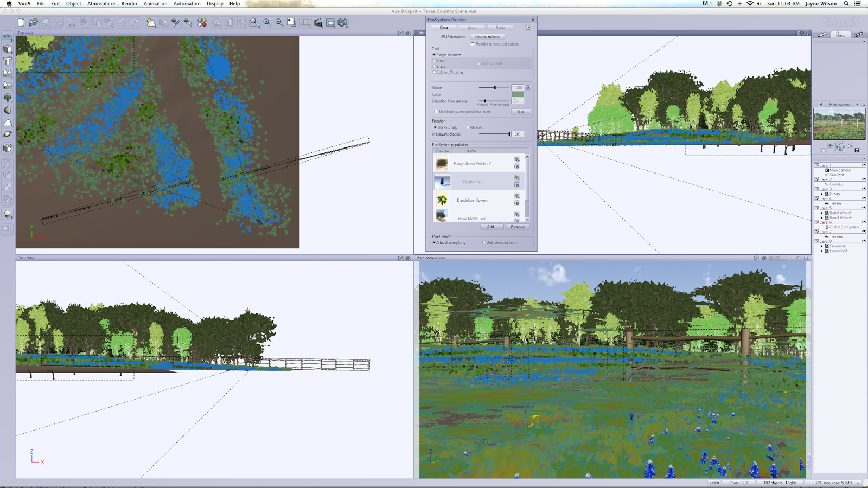The image size is (868, 488).
Task: Open the Automation menu
Action: tap(187, 4)
